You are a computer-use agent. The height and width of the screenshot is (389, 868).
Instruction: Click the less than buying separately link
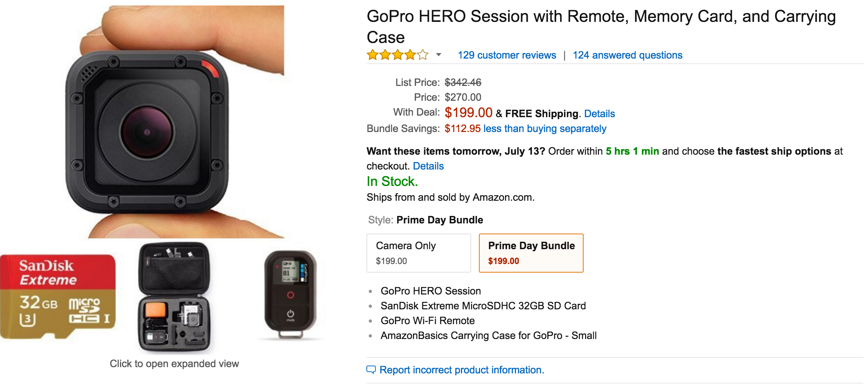tap(545, 129)
